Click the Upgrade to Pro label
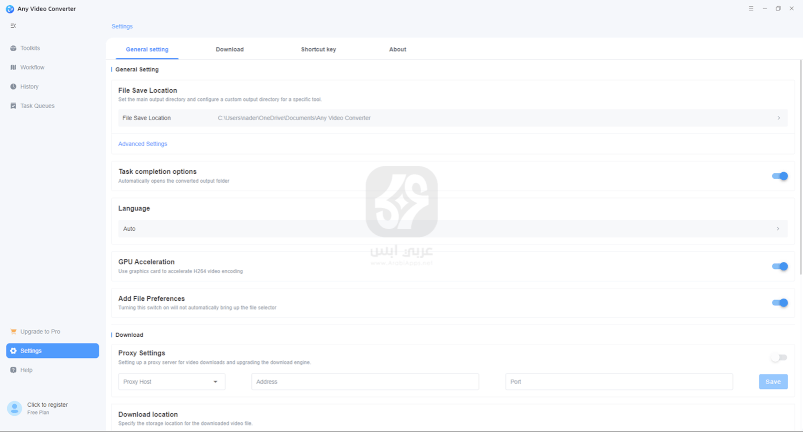Image resolution: width=803 pixels, height=432 pixels. click(40, 332)
